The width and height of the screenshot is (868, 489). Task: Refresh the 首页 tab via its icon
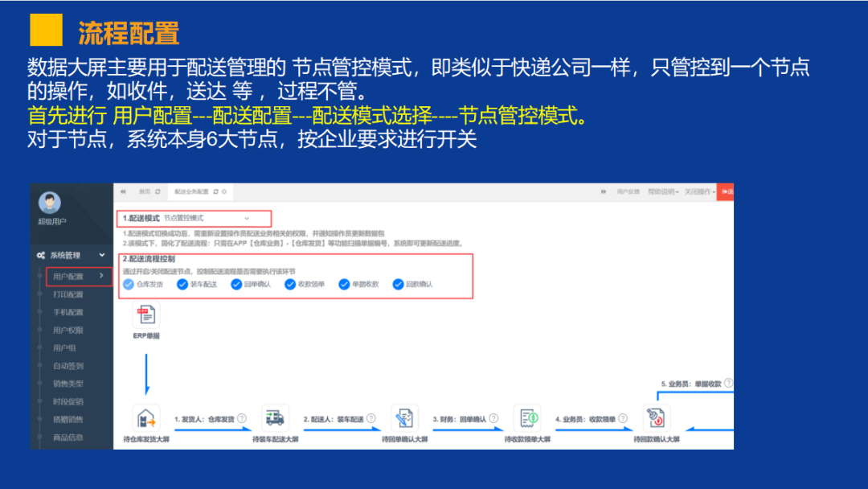click(x=158, y=191)
